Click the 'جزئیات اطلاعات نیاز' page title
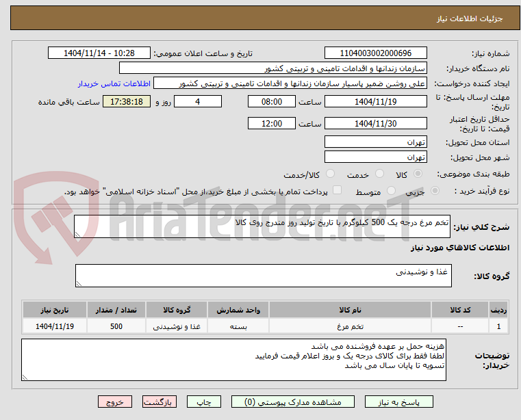 [x=470, y=18]
